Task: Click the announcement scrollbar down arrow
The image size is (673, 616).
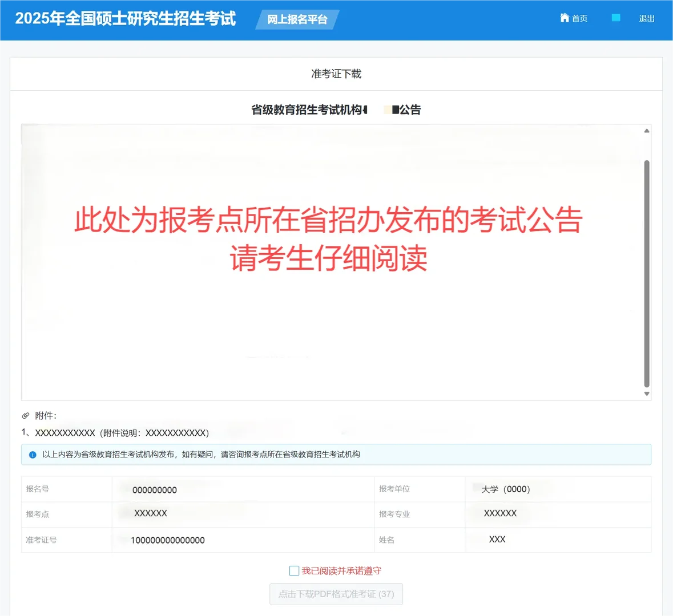Action: pyautogui.click(x=646, y=393)
